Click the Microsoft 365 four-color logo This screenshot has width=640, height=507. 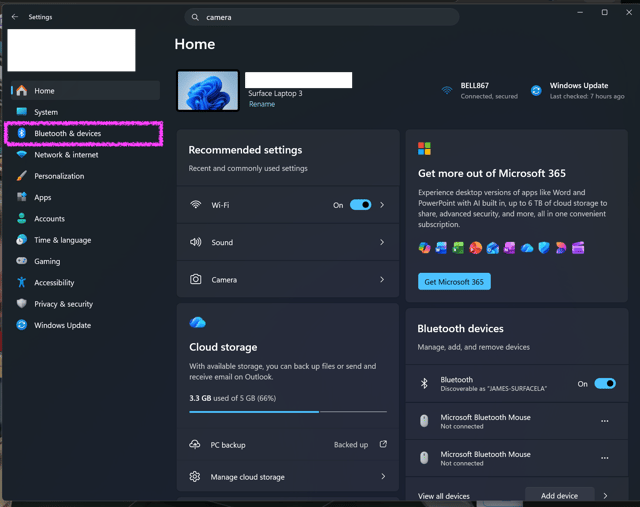424,149
